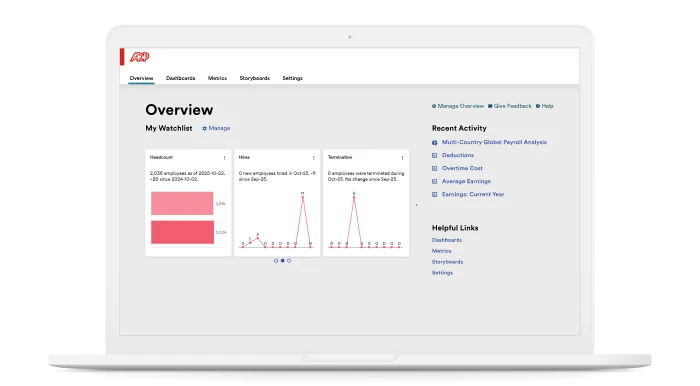Click the Headcount card title
700x386 pixels.
tap(161, 158)
